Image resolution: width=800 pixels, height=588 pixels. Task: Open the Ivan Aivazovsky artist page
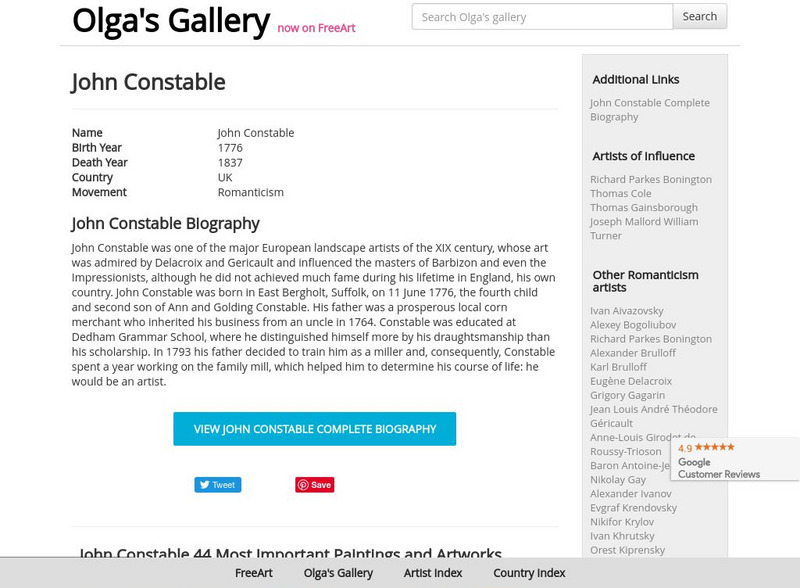[626, 311]
